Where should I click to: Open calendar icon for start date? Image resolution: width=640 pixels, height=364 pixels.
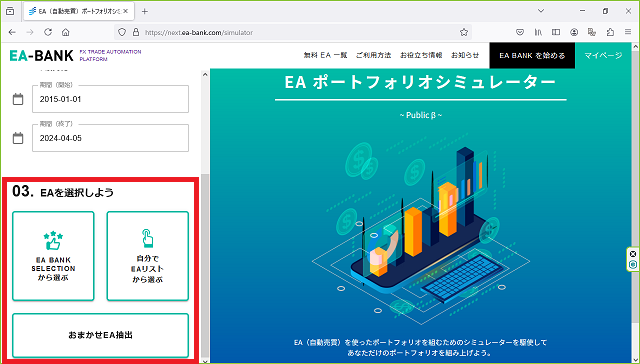coord(18,99)
